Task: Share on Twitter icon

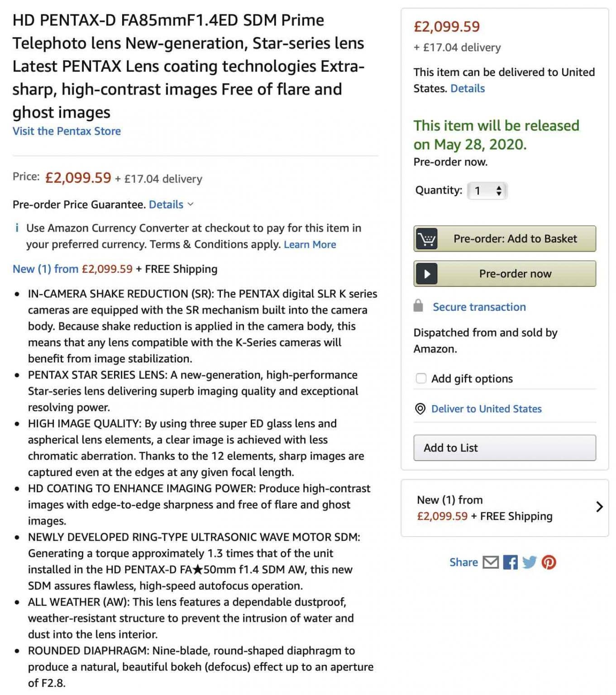Action: point(529,562)
